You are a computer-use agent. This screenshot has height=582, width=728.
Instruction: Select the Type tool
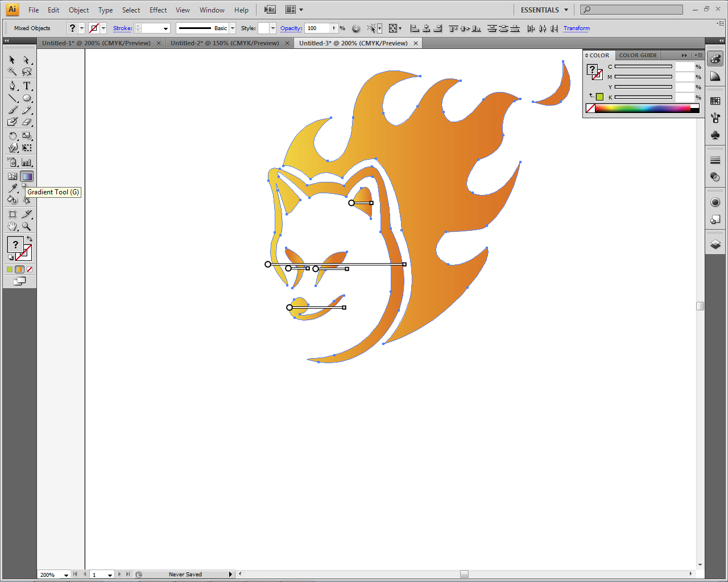(x=27, y=86)
